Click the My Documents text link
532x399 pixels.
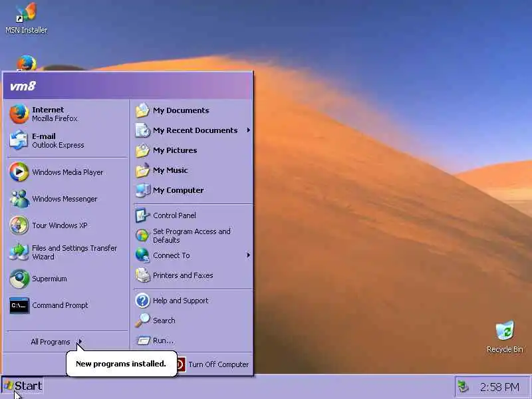[x=181, y=110]
